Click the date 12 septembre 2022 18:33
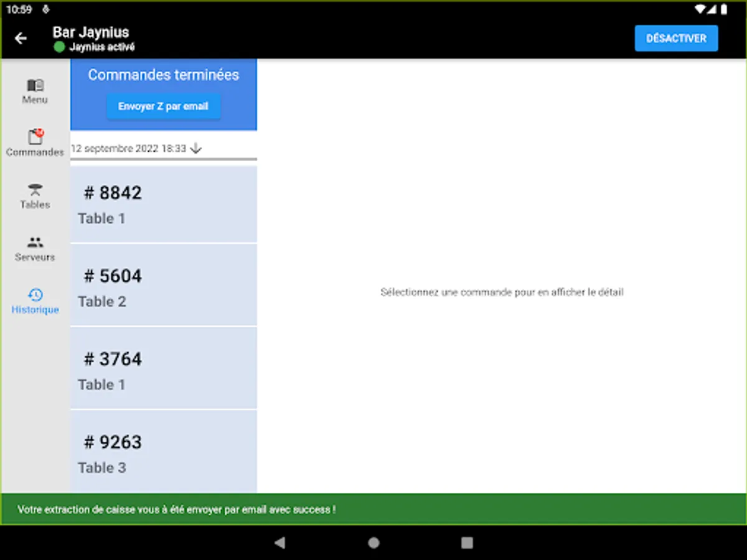The image size is (747, 560). (129, 149)
